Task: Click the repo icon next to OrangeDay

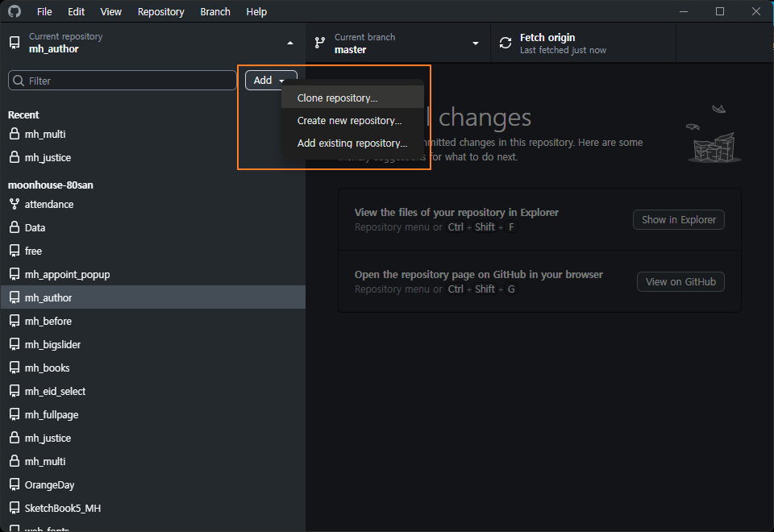Action: 15,484
